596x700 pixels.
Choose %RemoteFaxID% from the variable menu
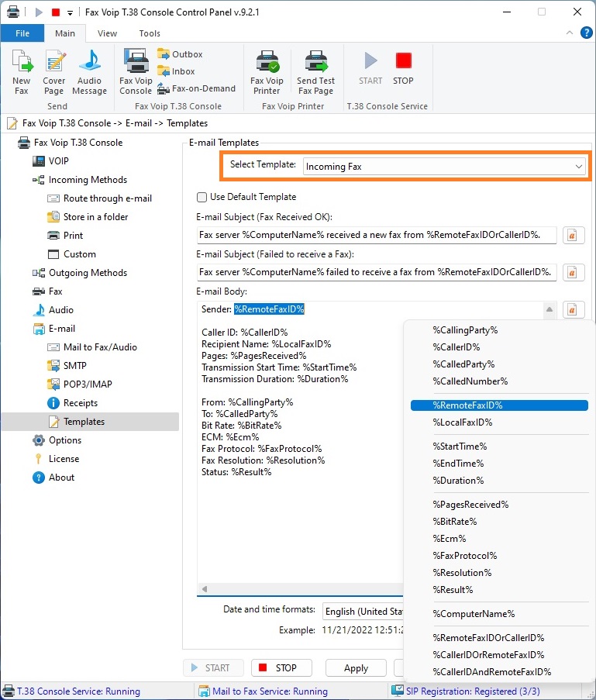499,405
